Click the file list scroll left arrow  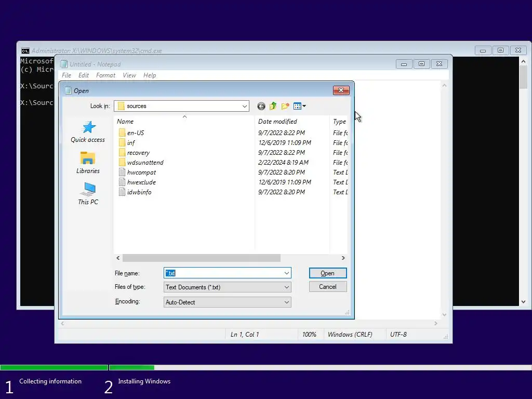tap(118, 258)
